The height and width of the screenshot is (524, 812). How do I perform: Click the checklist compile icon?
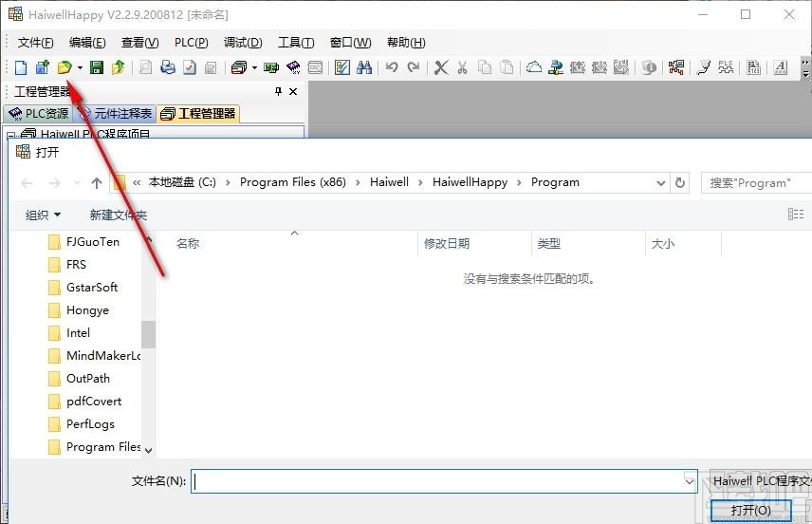(342, 67)
